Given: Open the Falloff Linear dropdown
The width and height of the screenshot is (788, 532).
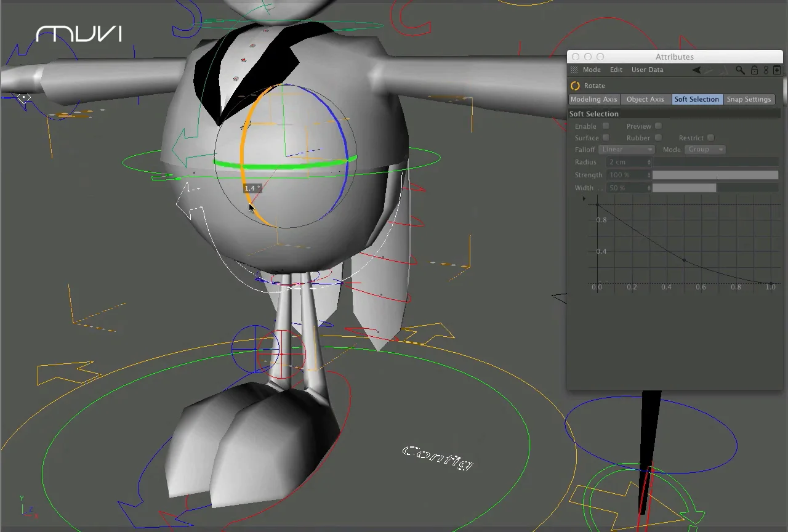Looking at the screenshot, I should click(x=626, y=150).
